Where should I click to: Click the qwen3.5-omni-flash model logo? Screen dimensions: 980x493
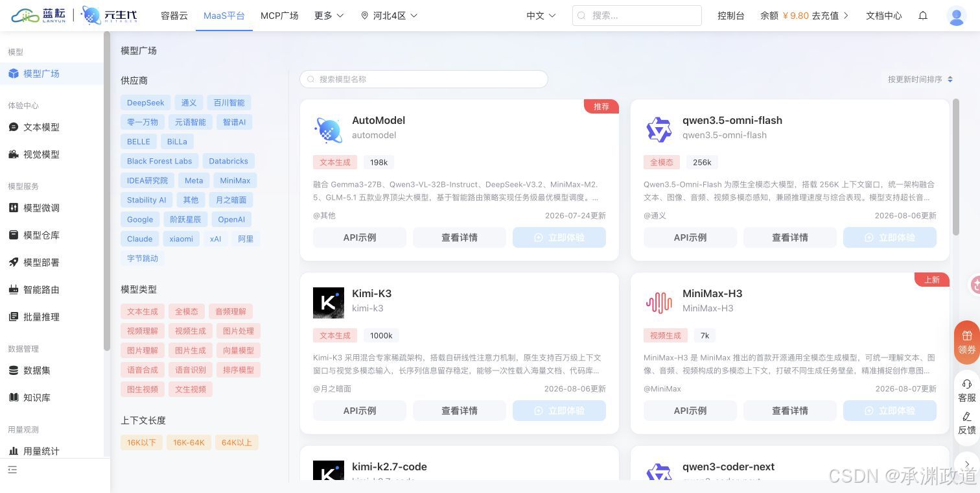(x=659, y=130)
